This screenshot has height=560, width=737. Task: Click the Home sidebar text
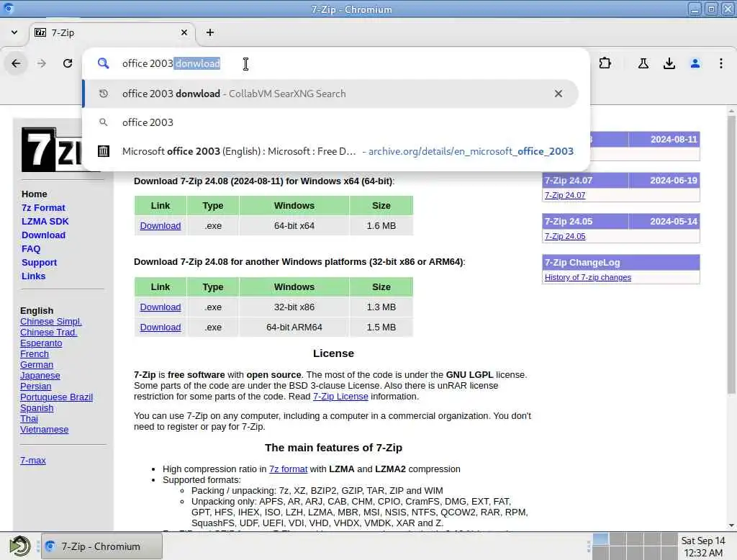35,194
